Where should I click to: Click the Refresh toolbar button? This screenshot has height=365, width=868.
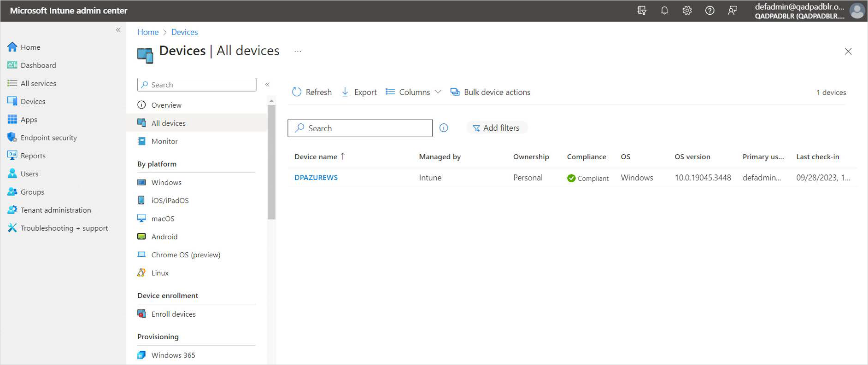(x=312, y=92)
